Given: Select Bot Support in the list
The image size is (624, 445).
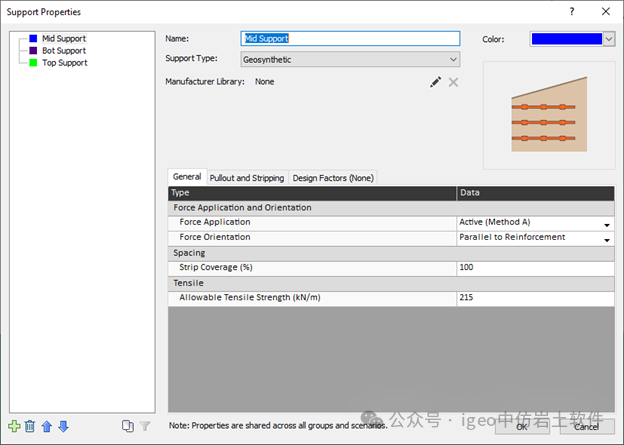Looking at the screenshot, I should (x=63, y=51).
